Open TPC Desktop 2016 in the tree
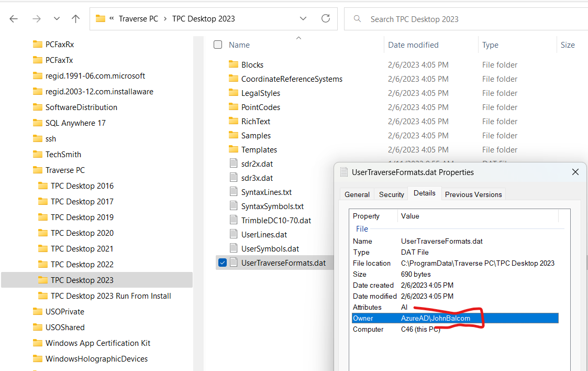Image resolution: width=588 pixels, height=371 pixels. [82, 186]
